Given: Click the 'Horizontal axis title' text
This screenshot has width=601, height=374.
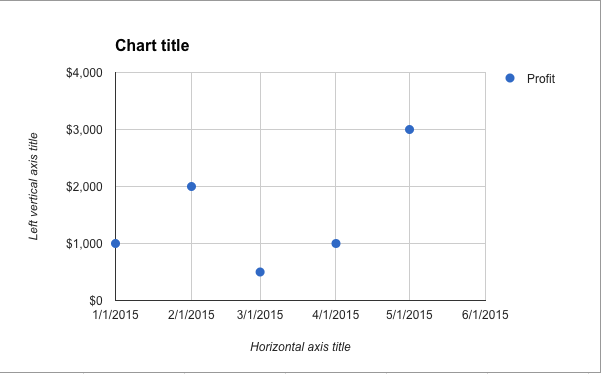Looking at the screenshot, I should click(x=300, y=347).
